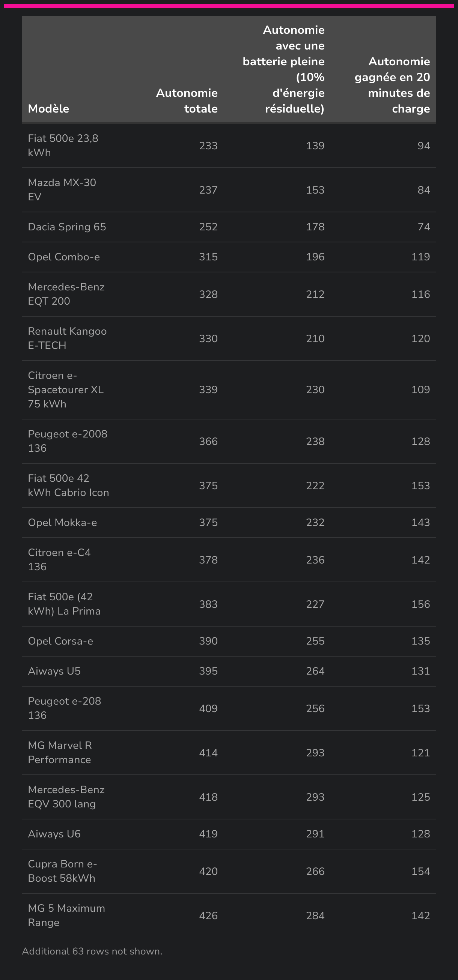This screenshot has width=458, height=980.
Task: Click the Additional 63 rows not shown note
Action: [x=92, y=951]
